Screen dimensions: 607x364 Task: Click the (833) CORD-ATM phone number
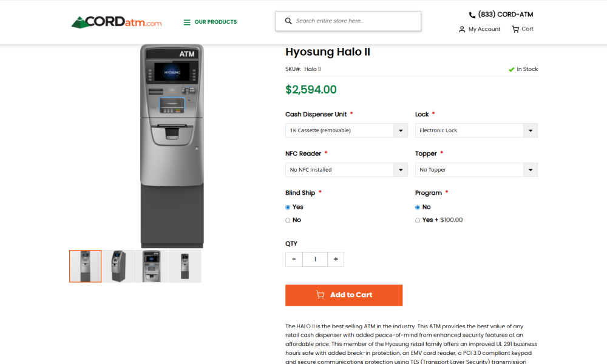pyautogui.click(x=505, y=15)
